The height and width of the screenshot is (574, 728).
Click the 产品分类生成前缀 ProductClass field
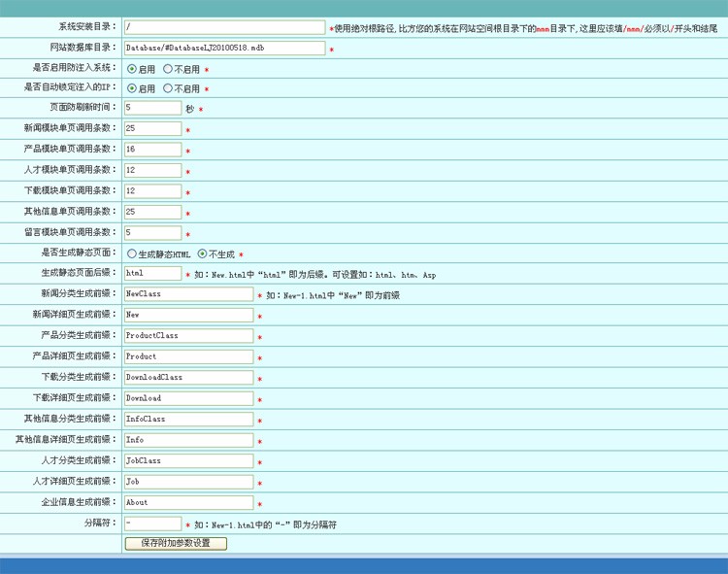[x=188, y=336]
